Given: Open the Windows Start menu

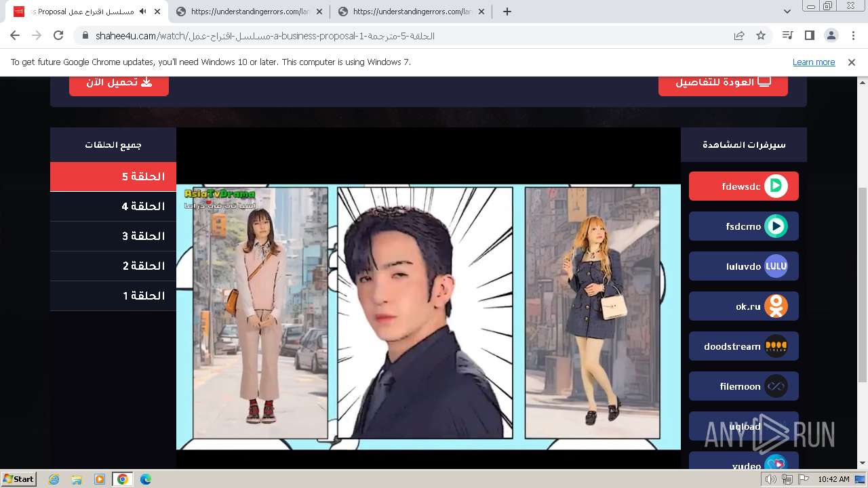Looking at the screenshot, I should pos(18,479).
